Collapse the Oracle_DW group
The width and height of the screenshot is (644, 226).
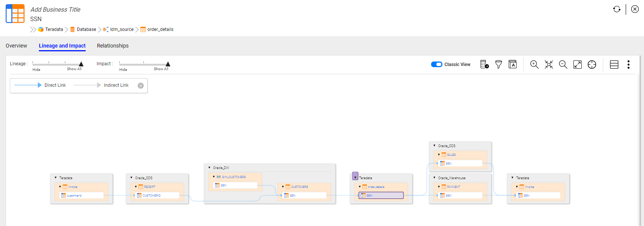coord(210,168)
